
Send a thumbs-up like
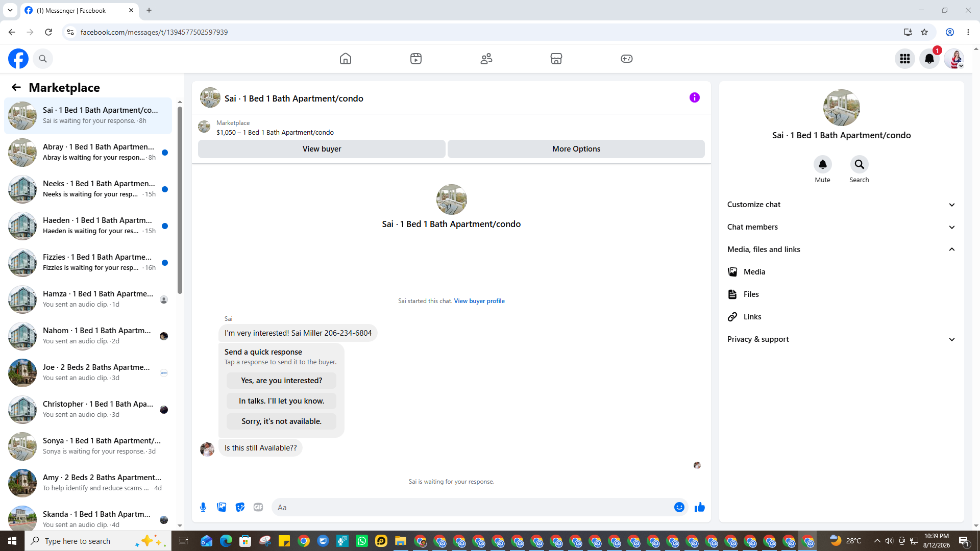[700, 507]
